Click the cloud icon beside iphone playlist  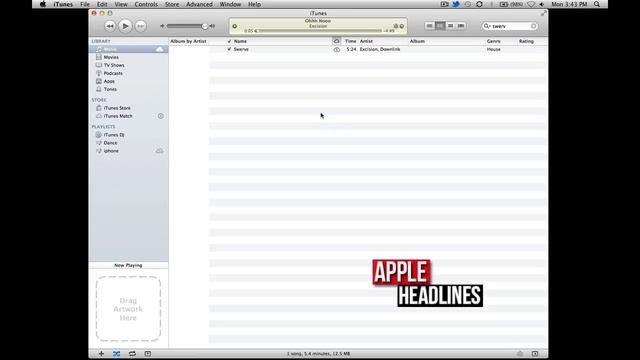point(160,151)
